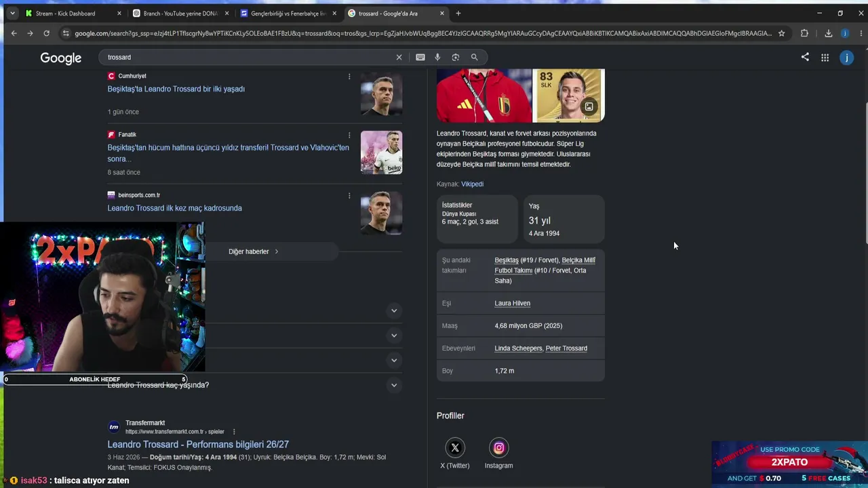Reload the current page
The width and height of the screenshot is (868, 488).
[46, 33]
